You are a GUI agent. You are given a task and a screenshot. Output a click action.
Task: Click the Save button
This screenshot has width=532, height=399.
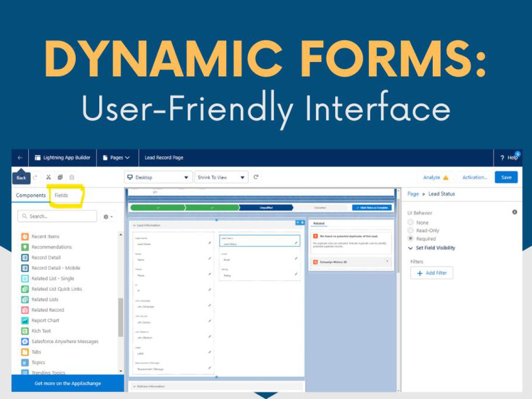506,177
